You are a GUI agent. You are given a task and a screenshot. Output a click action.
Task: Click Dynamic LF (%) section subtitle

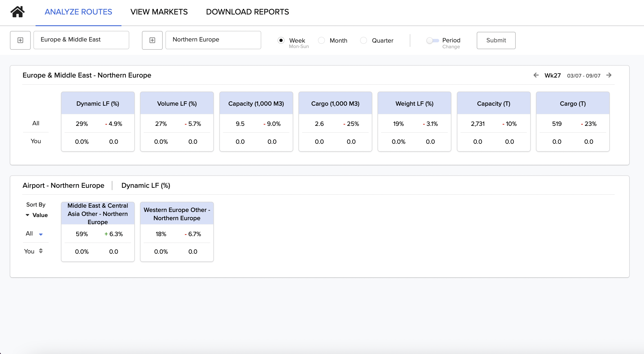click(x=146, y=186)
